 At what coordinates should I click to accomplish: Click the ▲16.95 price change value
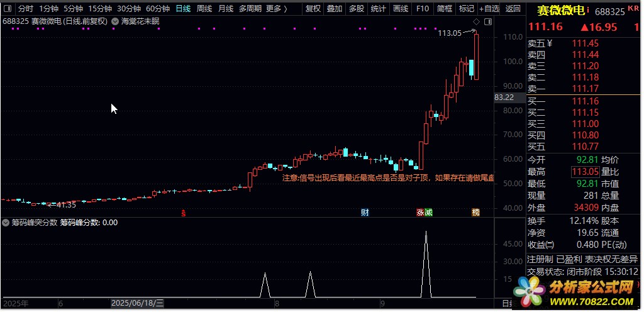tap(599, 27)
